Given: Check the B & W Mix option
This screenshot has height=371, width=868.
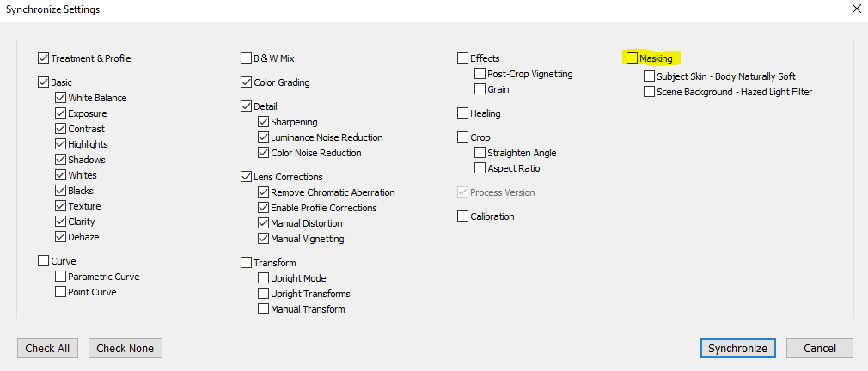Looking at the screenshot, I should 246,58.
